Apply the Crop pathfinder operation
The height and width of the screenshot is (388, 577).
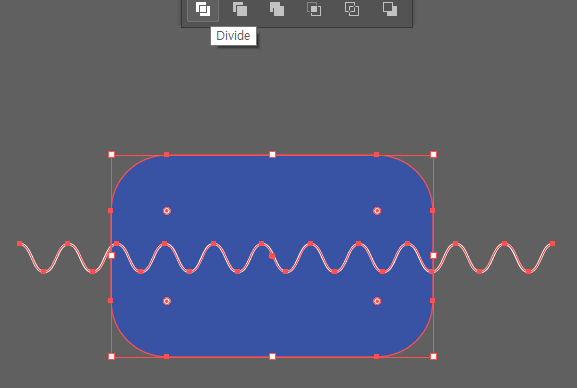tap(314, 9)
